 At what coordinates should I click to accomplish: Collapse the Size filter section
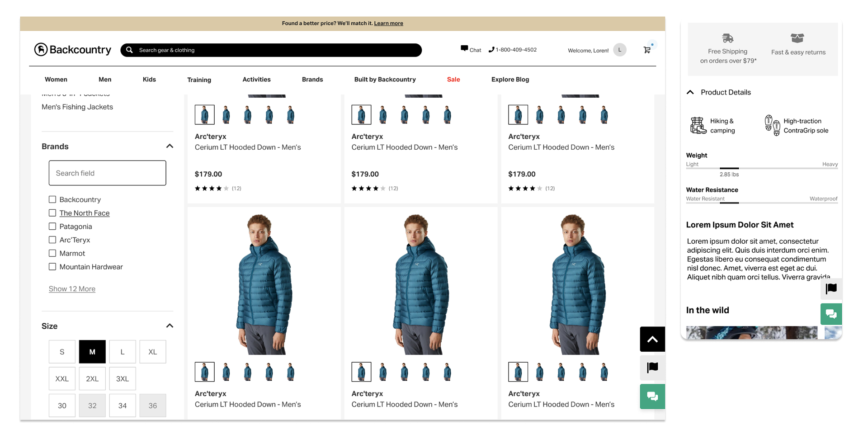click(170, 326)
